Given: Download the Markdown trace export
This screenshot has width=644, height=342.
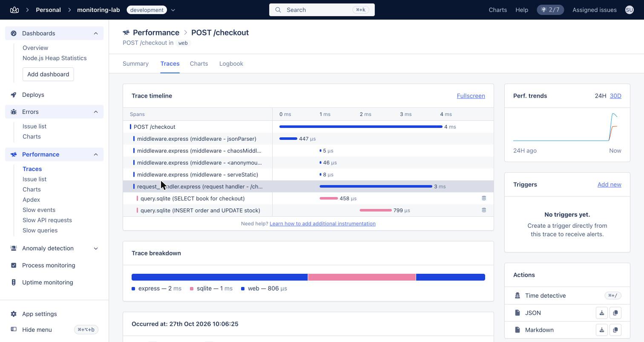Looking at the screenshot, I should [602, 330].
